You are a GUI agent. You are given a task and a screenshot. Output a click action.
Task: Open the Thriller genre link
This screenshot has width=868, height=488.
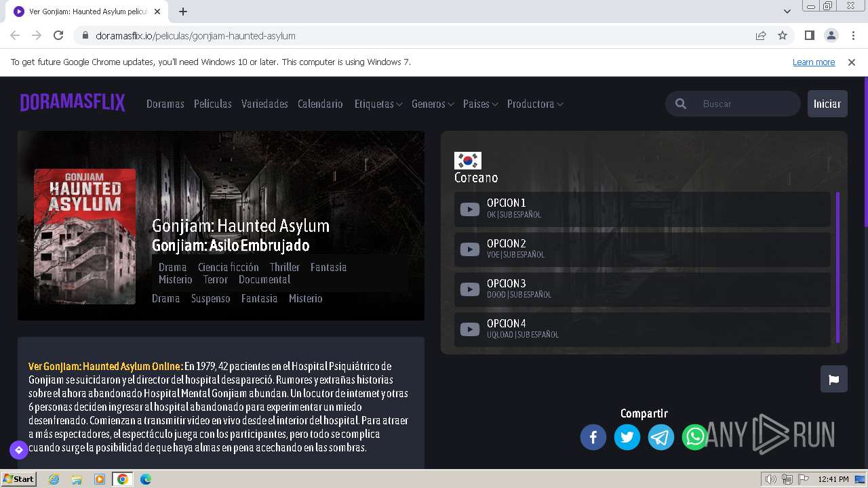point(285,267)
